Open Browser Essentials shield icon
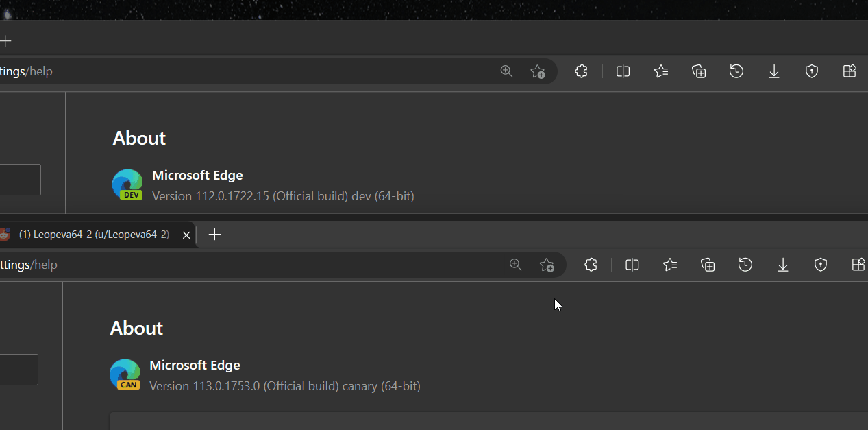This screenshot has height=430, width=868. (812, 71)
